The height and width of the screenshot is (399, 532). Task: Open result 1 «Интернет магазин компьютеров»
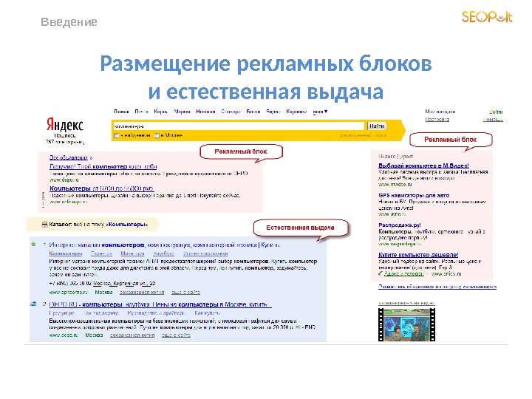pos(165,245)
